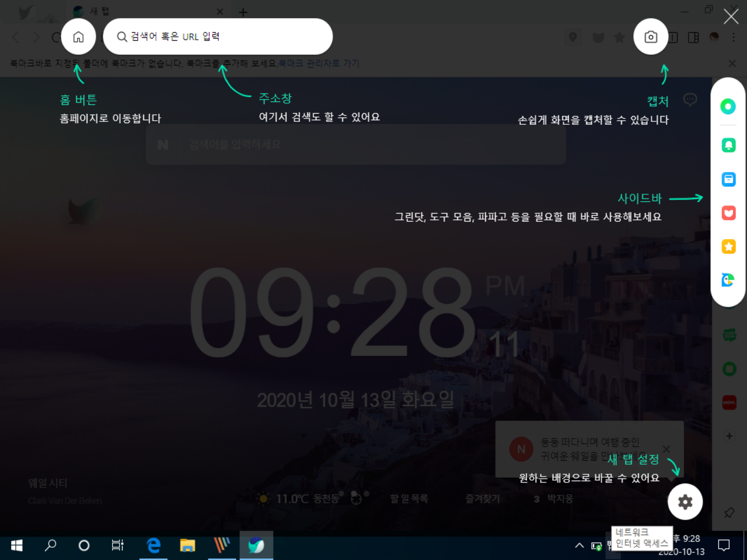
Task: Bookmark the page with the star icon
Action: pos(619,37)
